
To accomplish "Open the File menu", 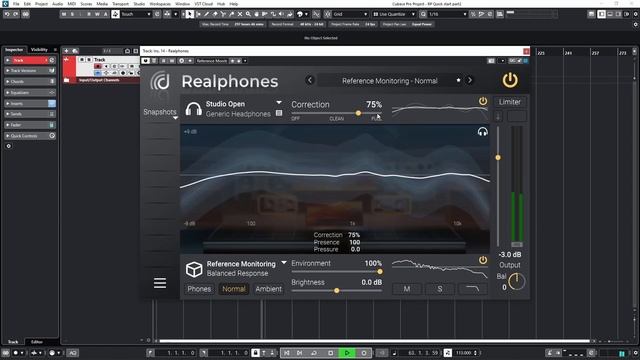I will coord(16,4).
